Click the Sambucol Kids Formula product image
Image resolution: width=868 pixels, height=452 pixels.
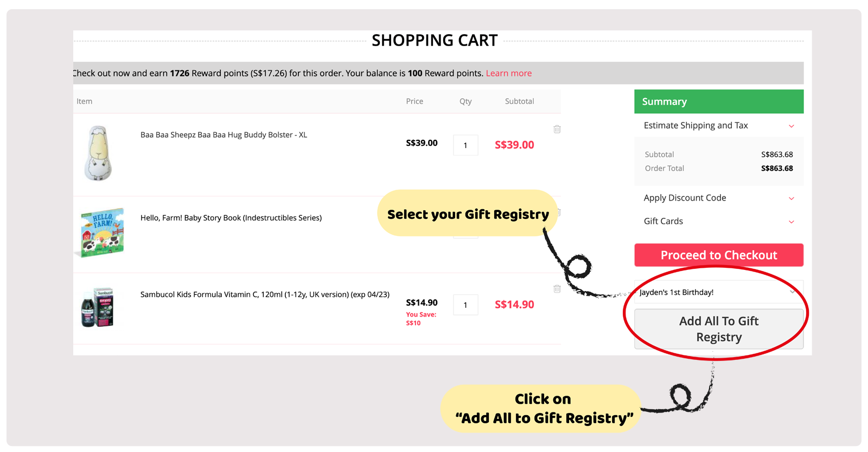pyautogui.click(x=98, y=307)
